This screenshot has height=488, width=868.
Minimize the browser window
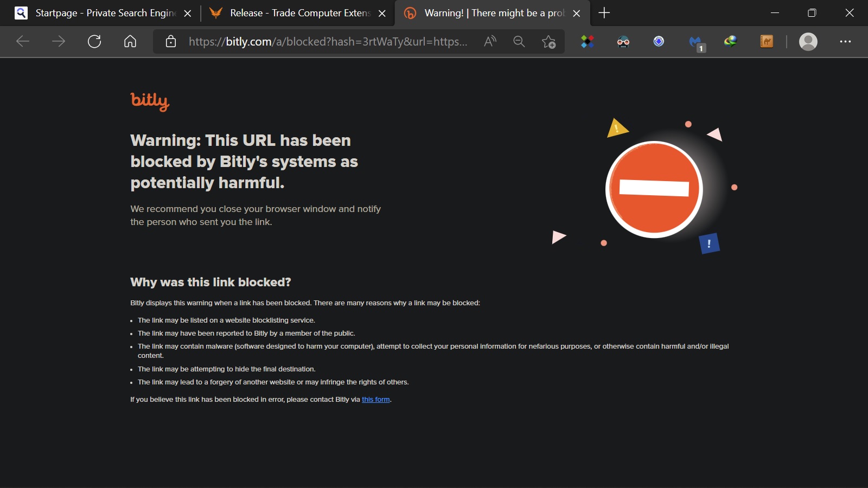click(x=775, y=13)
